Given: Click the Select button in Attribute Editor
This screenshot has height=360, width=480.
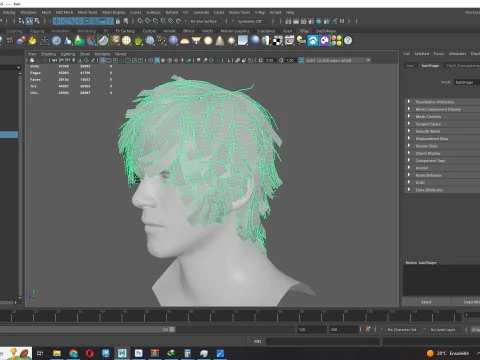Looking at the screenshot, I should 426,302.
